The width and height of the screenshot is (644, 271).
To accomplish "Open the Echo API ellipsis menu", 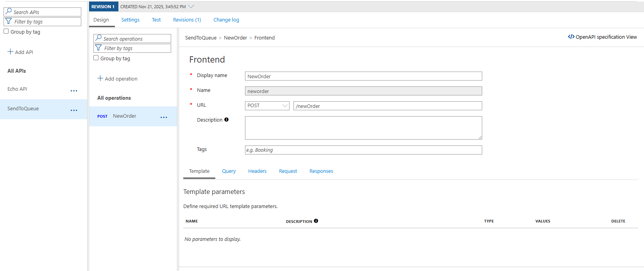I will point(74,91).
